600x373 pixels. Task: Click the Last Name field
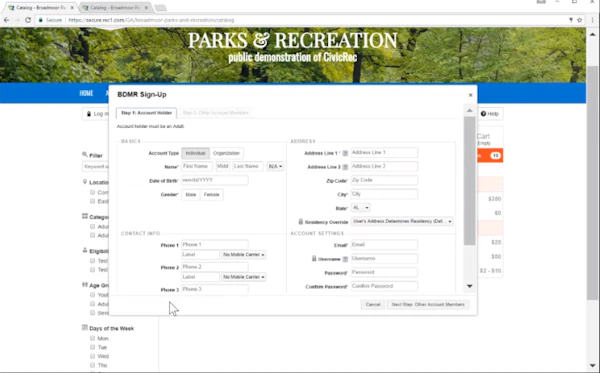[248, 166]
